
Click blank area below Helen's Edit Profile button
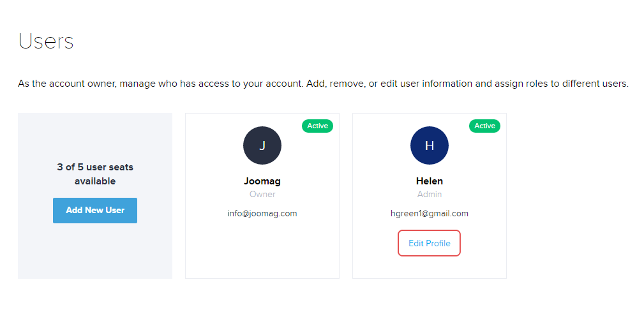tap(429, 268)
